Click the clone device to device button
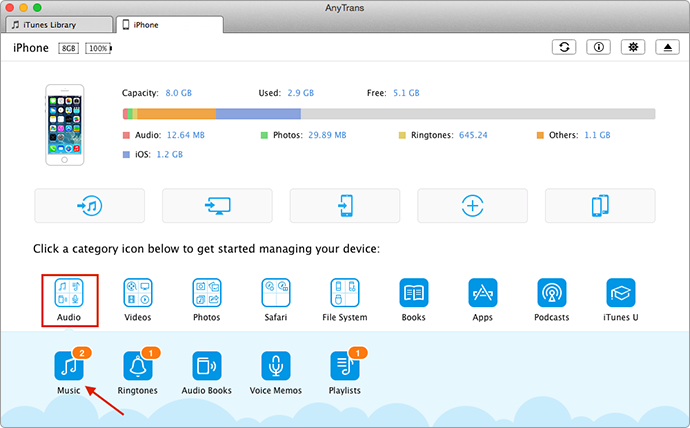The width and height of the screenshot is (690, 428). (x=600, y=205)
